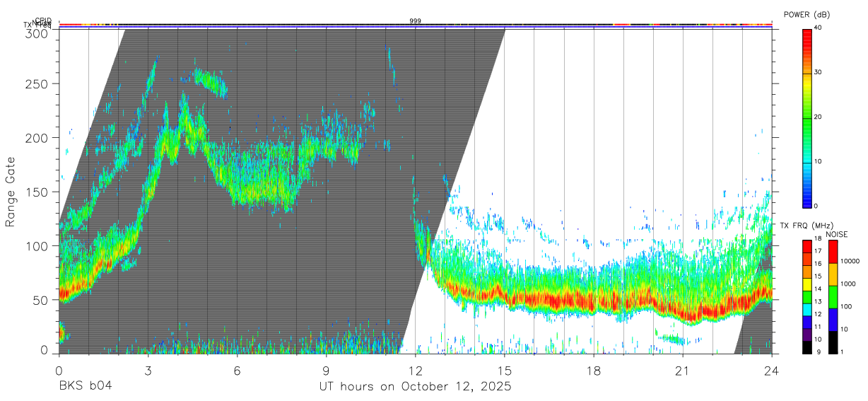
Task: Click the UT hours on October 12, 2025 caption
Action: tap(415, 386)
